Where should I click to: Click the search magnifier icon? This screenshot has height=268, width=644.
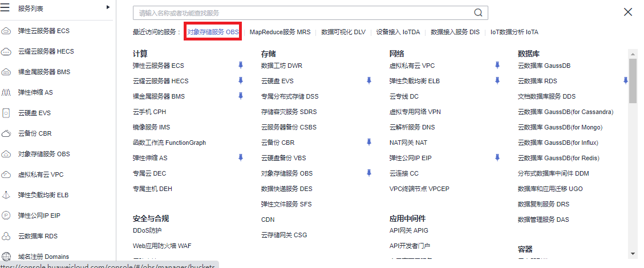pos(478,13)
